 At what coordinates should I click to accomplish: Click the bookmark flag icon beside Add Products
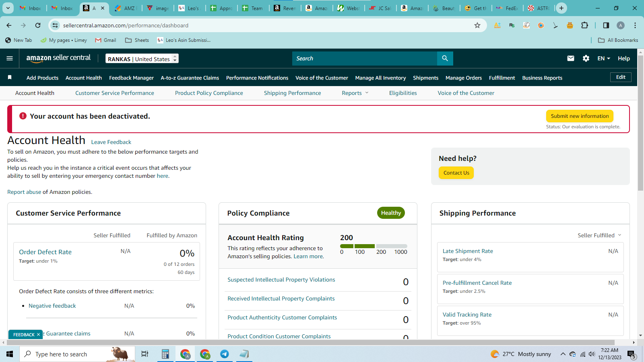pos(10,77)
